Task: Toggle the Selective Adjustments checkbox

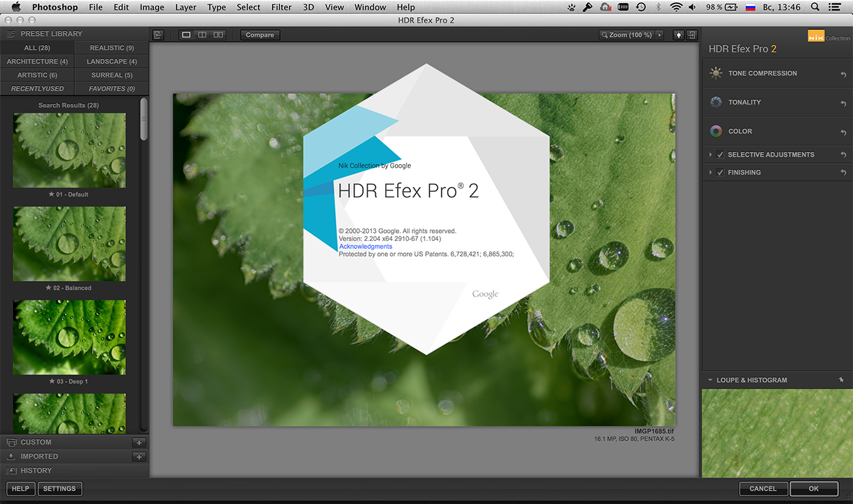Action: tap(720, 154)
